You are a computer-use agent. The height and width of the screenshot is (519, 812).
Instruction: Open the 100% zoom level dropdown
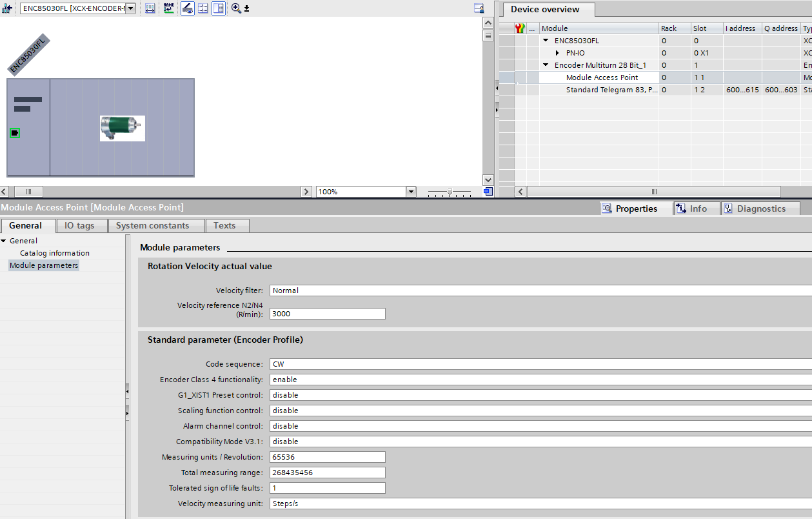(411, 192)
